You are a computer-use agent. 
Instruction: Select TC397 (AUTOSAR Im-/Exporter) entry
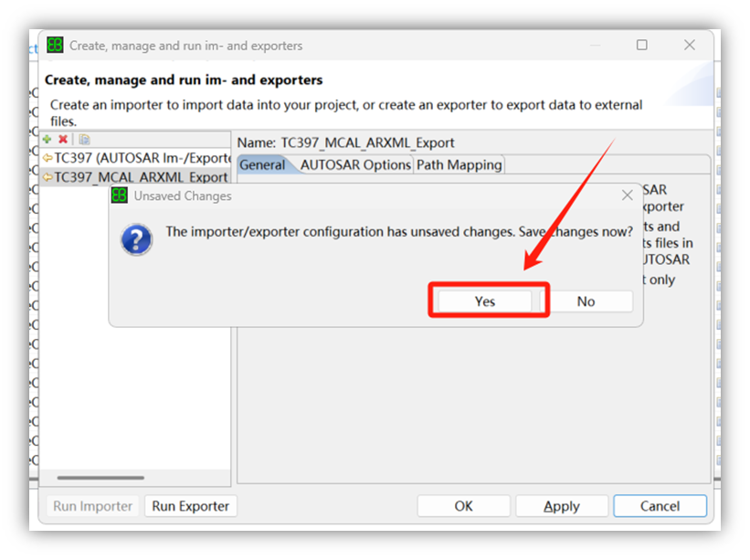[x=136, y=158]
